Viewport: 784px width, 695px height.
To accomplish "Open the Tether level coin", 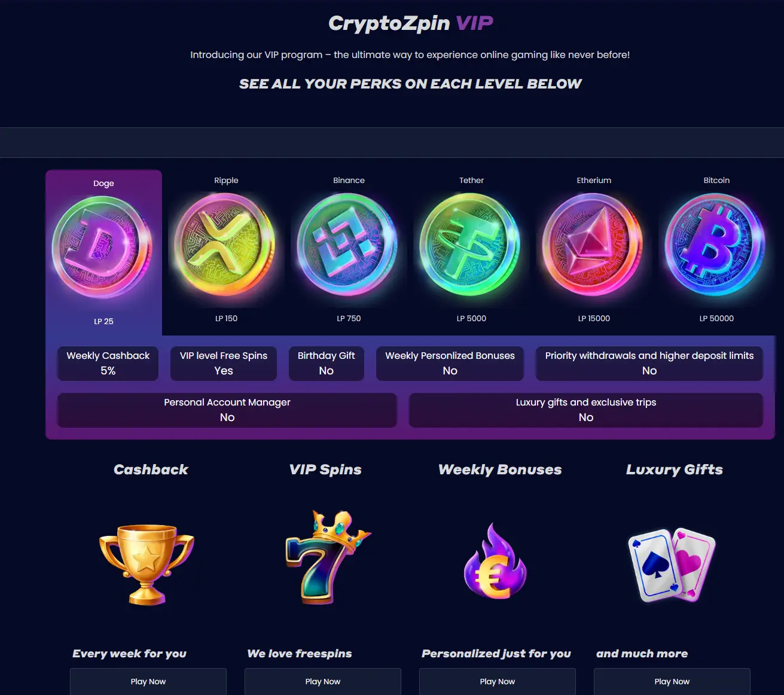I will (x=471, y=246).
